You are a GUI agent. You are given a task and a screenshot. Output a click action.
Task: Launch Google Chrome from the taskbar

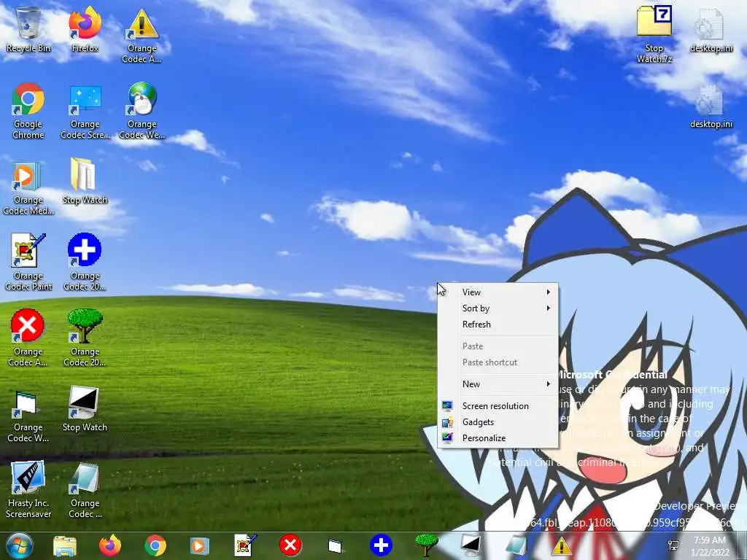155,545
